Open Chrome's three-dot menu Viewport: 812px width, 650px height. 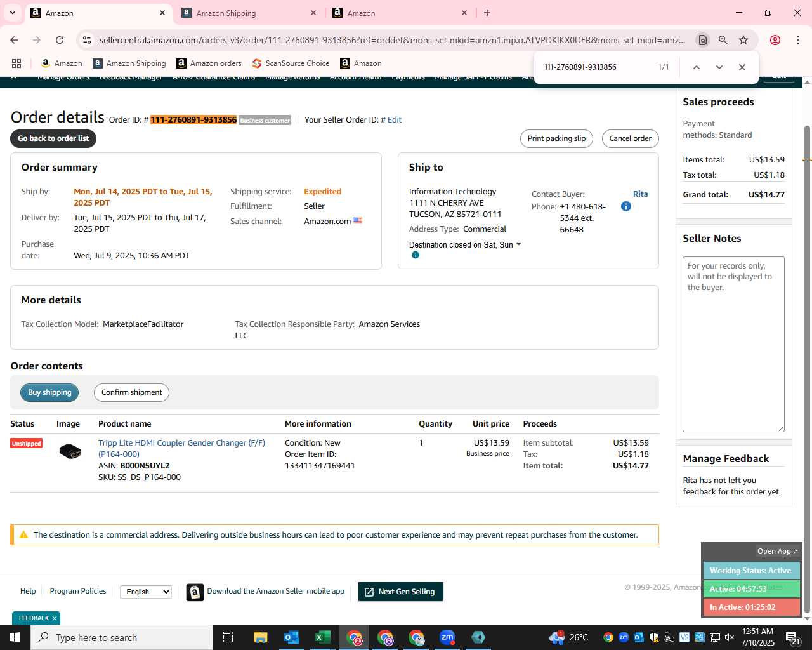click(798, 40)
